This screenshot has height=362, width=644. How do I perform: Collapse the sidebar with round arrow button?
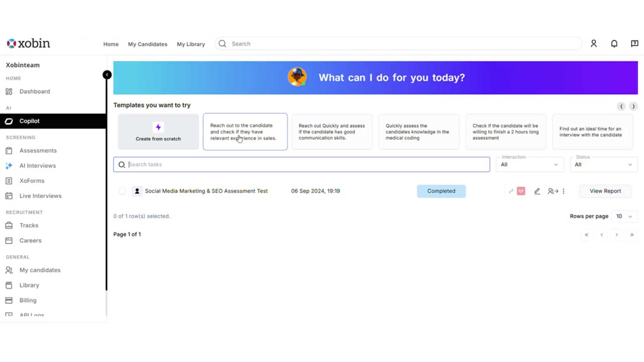pos(107,74)
